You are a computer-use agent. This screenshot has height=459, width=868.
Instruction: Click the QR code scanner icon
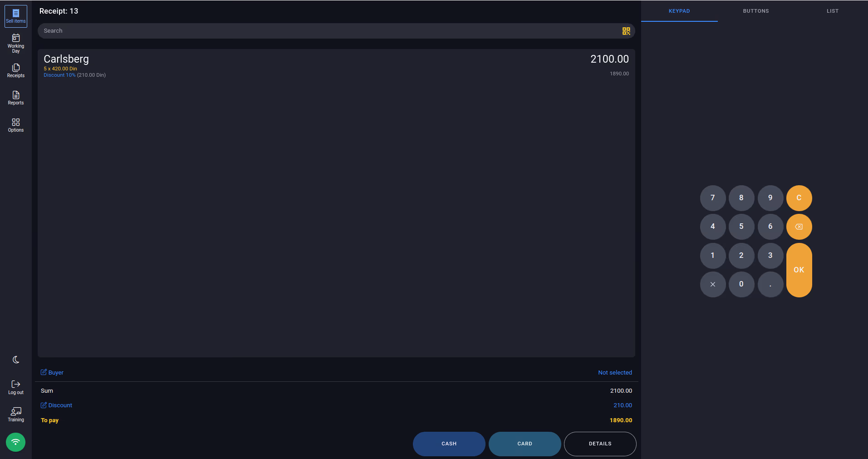pyautogui.click(x=626, y=31)
